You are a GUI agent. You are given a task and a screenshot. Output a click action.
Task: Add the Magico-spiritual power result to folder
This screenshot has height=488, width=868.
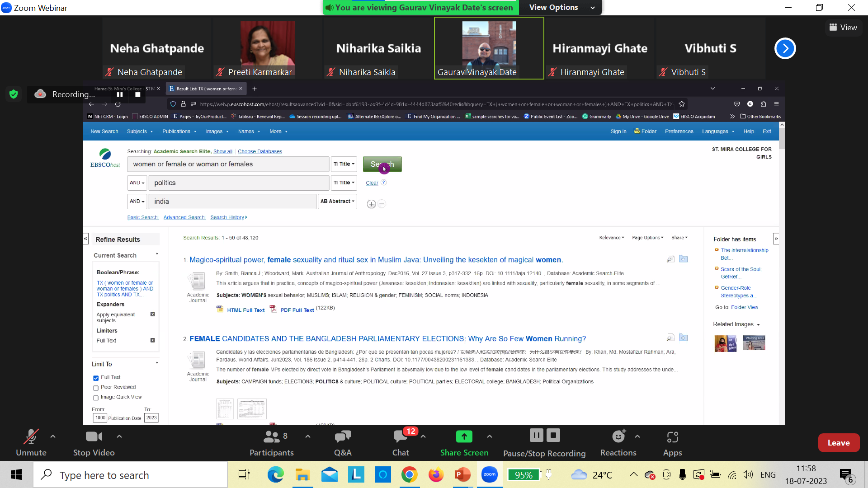[x=683, y=259]
